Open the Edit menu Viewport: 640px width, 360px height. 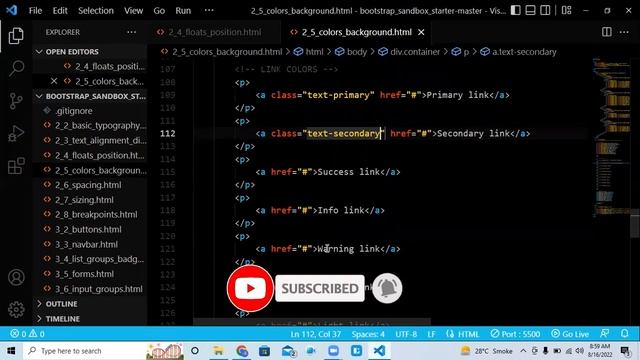point(60,11)
